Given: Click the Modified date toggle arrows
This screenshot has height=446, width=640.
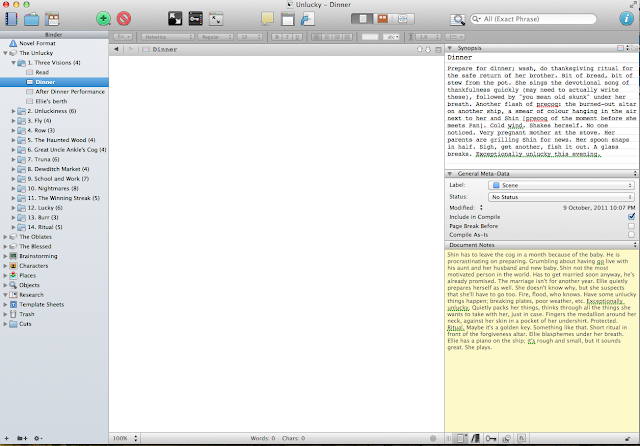Looking at the screenshot, I should pos(481,208).
